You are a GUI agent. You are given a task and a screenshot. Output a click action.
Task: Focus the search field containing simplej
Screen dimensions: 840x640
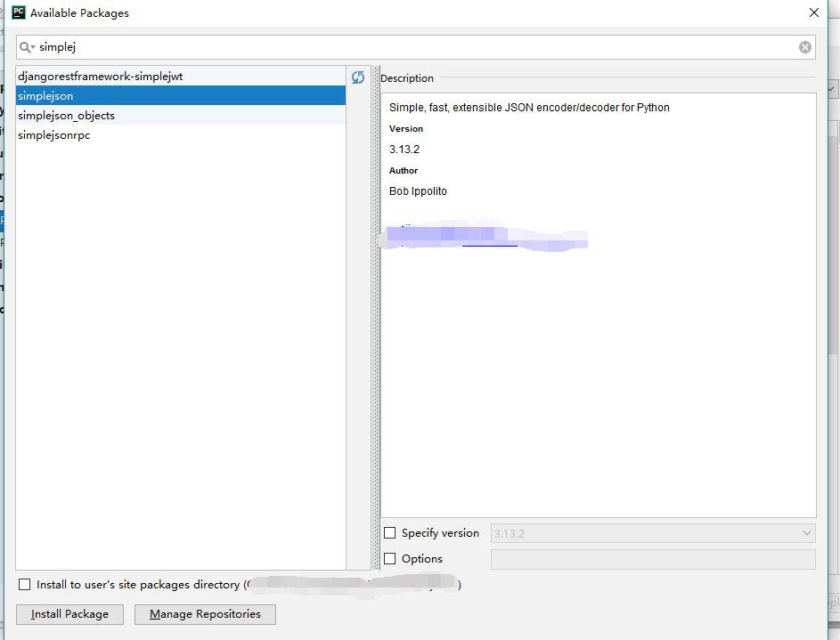(416, 47)
